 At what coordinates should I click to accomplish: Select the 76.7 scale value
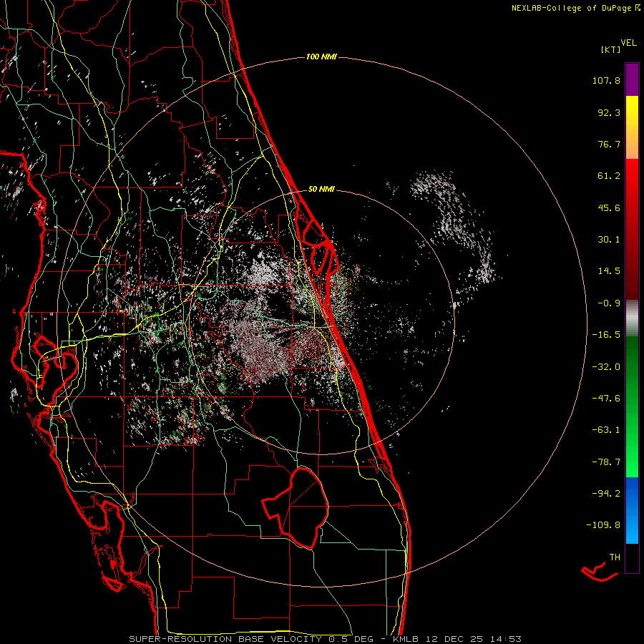(609, 144)
